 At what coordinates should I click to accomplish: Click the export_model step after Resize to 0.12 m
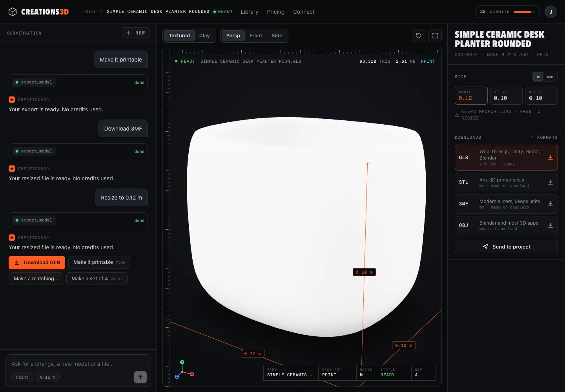pos(78,220)
